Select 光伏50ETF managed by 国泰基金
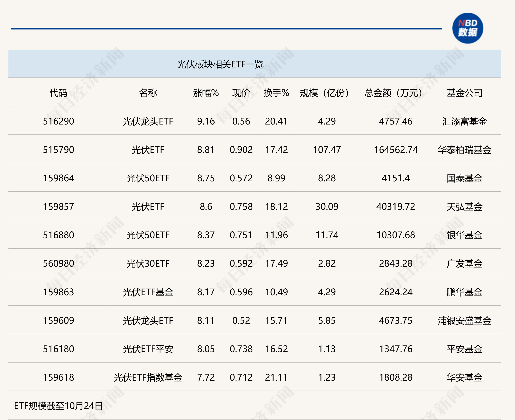Image resolution: width=515 pixels, height=420 pixels. pos(148,178)
